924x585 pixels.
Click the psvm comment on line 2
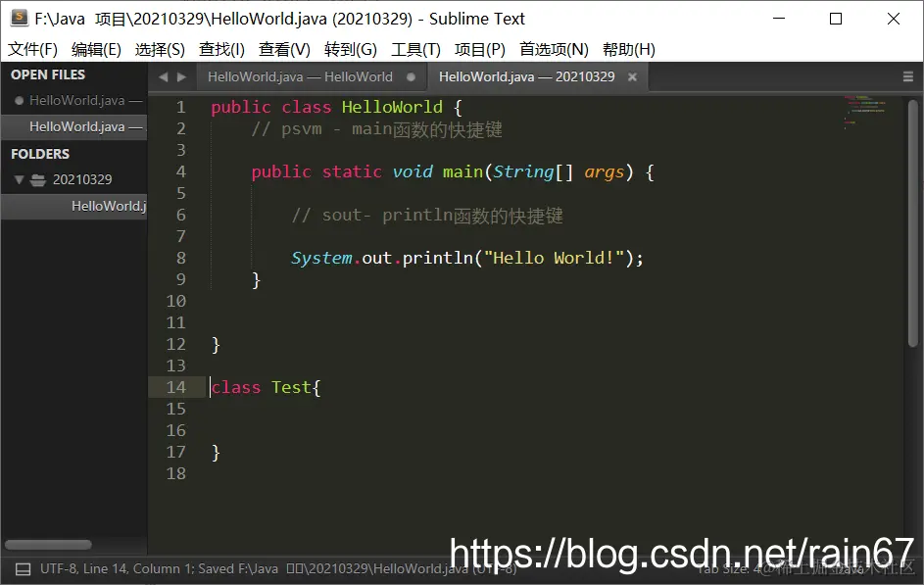(x=377, y=129)
